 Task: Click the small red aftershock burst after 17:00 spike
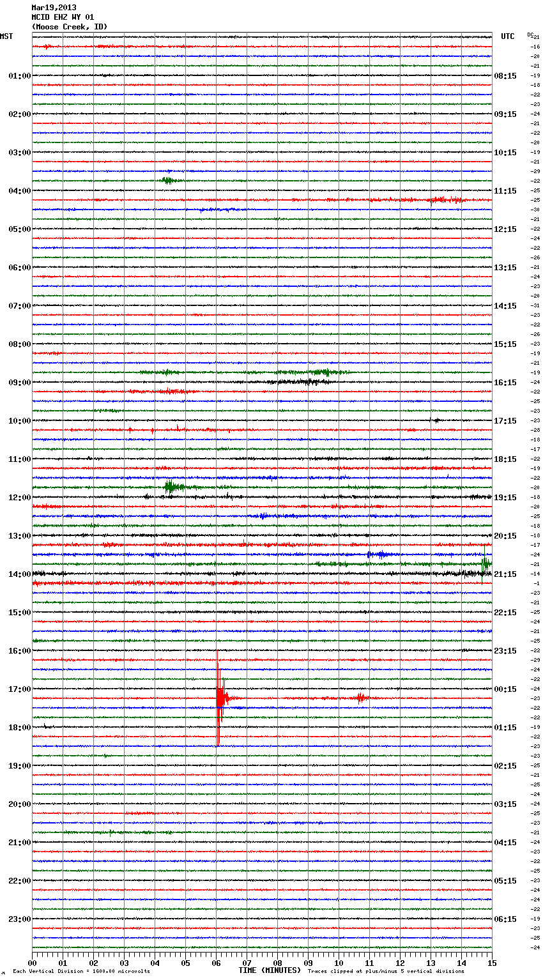click(x=360, y=698)
